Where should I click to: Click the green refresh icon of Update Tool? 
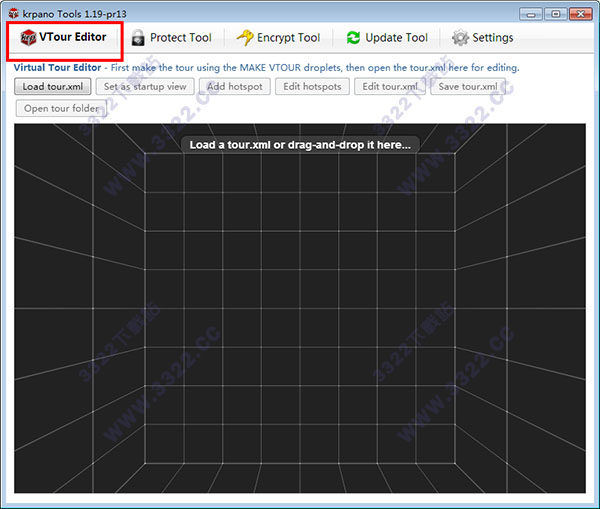[x=353, y=38]
